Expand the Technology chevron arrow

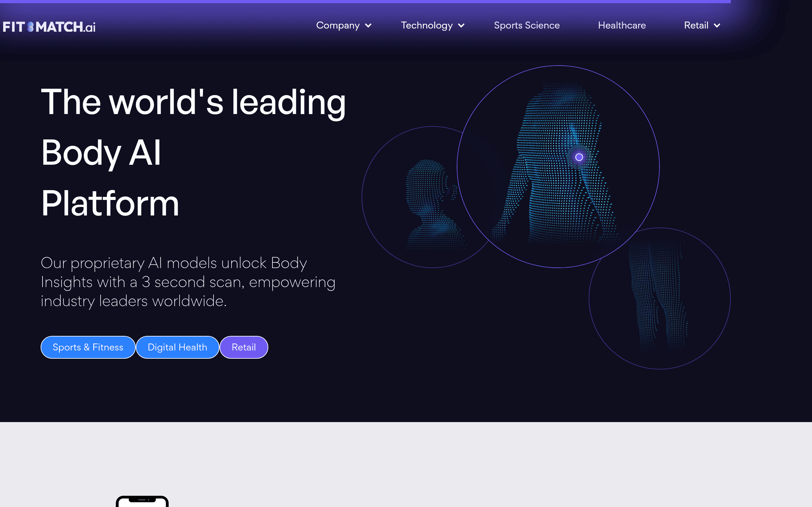(x=462, y=26)
